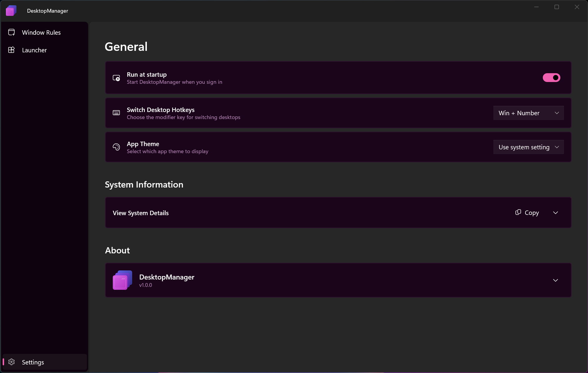Maximize the DesktopManager window

(557, 7)
